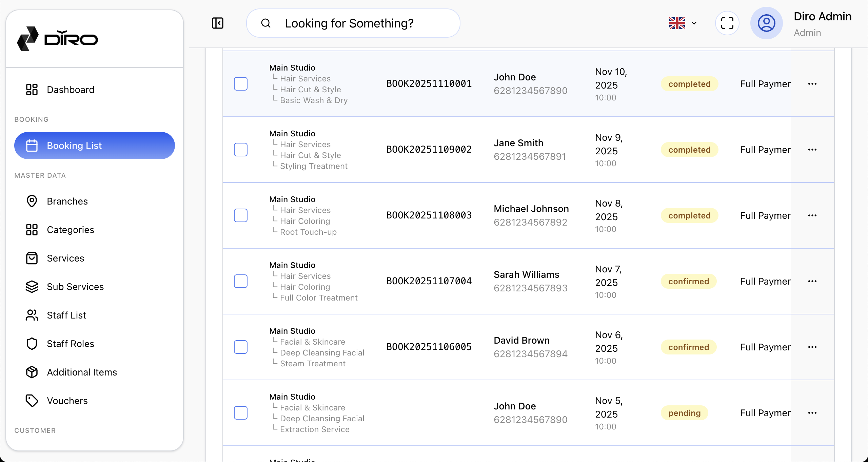Click the pending status badge

(684, 413)
